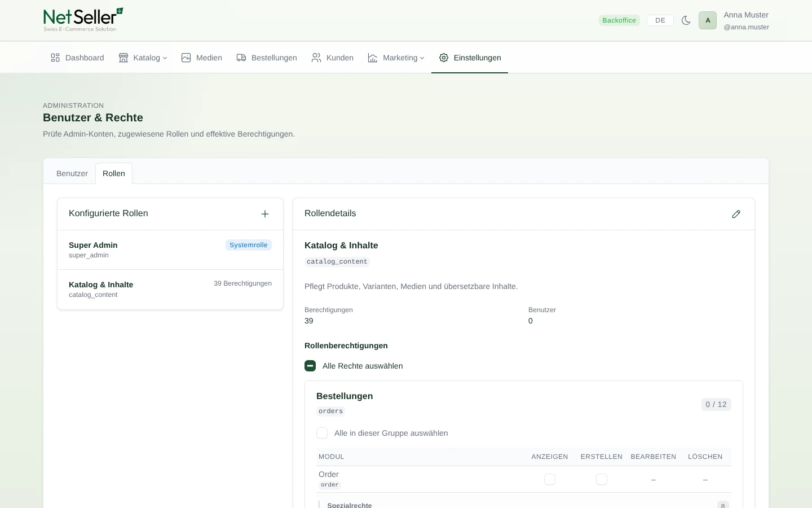
Task: Navigate to Kunden
Action: (x=333, y=58)
